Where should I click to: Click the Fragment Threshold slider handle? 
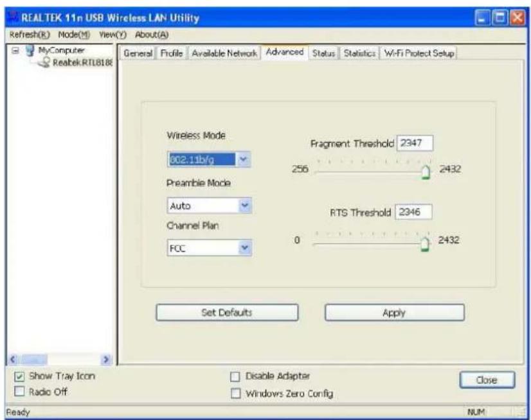(x=426, y=172)
